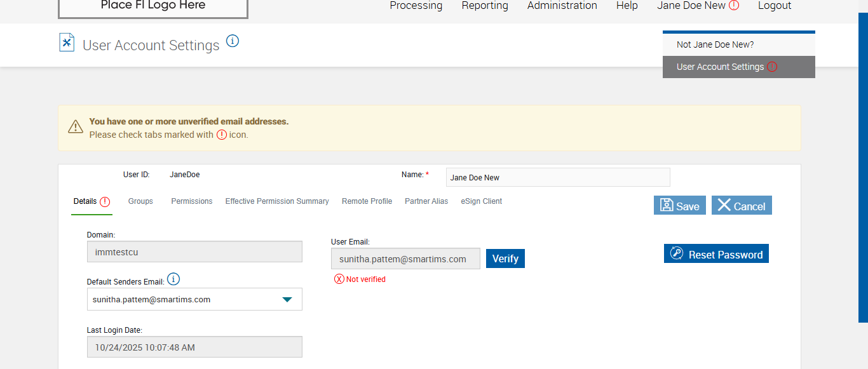
Task: Save the user account settings
Action: pyautogui.click(x=679, y=206)
